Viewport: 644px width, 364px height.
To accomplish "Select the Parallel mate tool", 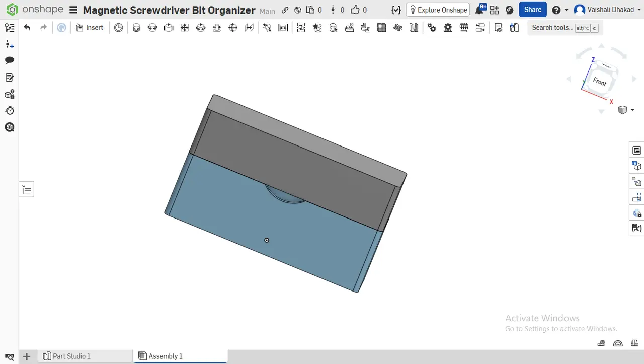I will [249, 28].
